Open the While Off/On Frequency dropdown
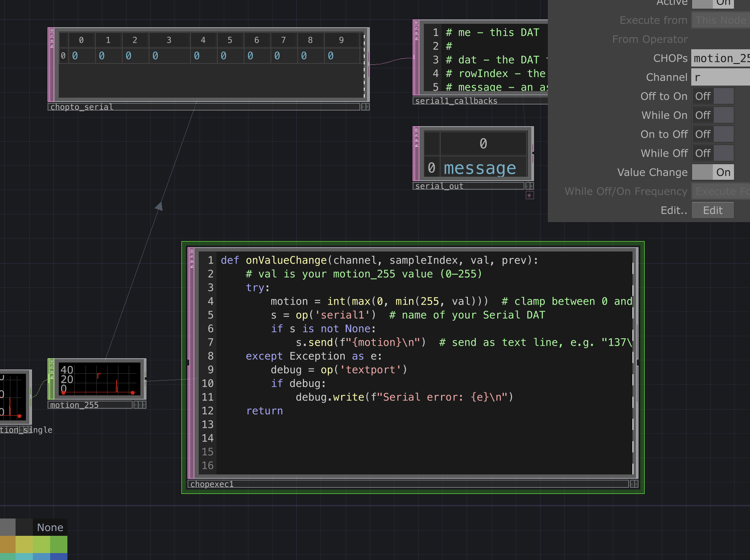750x560 pixels. [x=720, y=191]
